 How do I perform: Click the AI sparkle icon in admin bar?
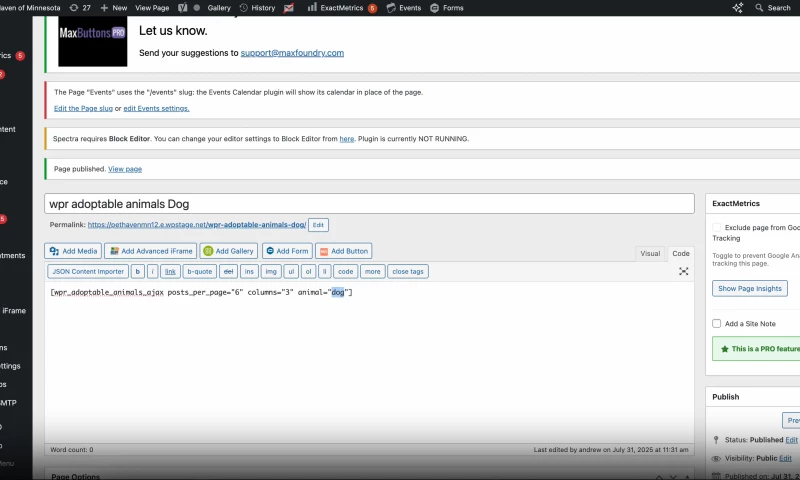(x=738, y=7)
